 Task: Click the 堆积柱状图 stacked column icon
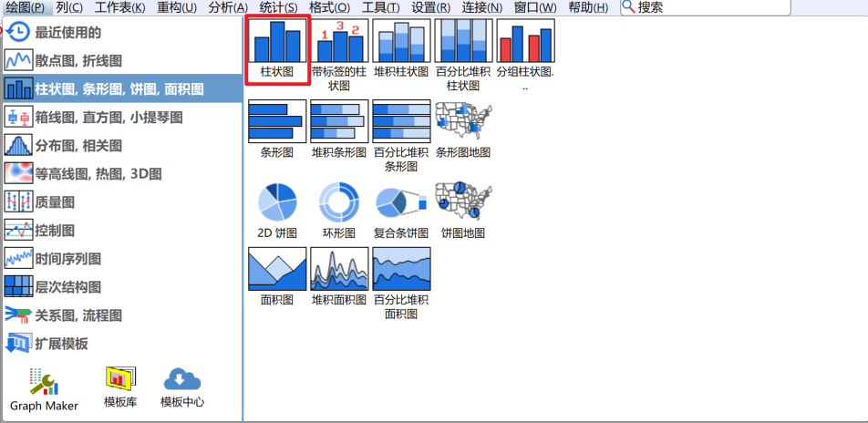401,43
